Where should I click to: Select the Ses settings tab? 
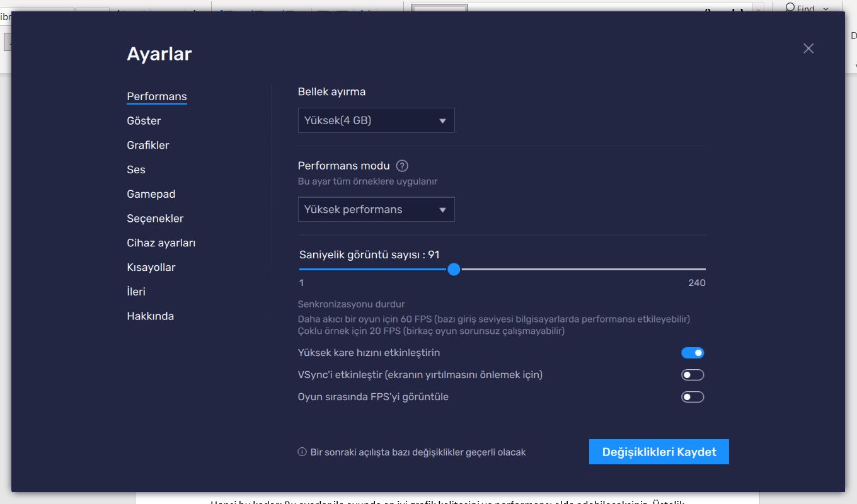pos(136,169)
